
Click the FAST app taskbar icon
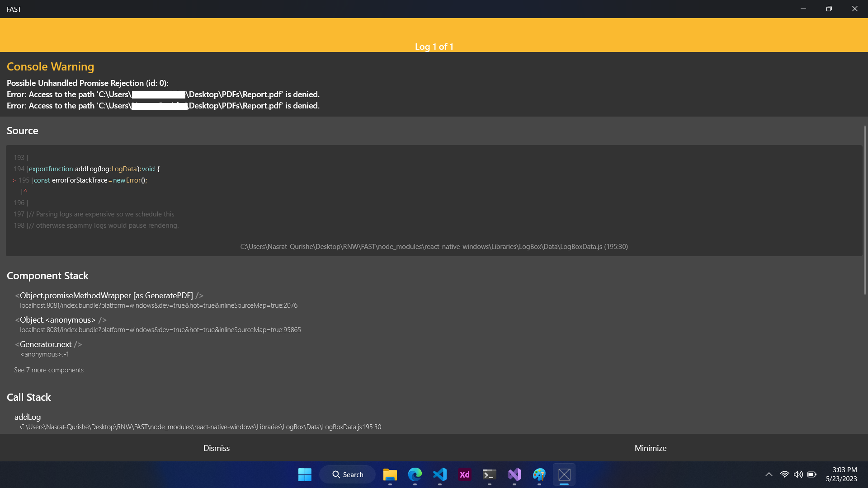(x=564, y=474)
